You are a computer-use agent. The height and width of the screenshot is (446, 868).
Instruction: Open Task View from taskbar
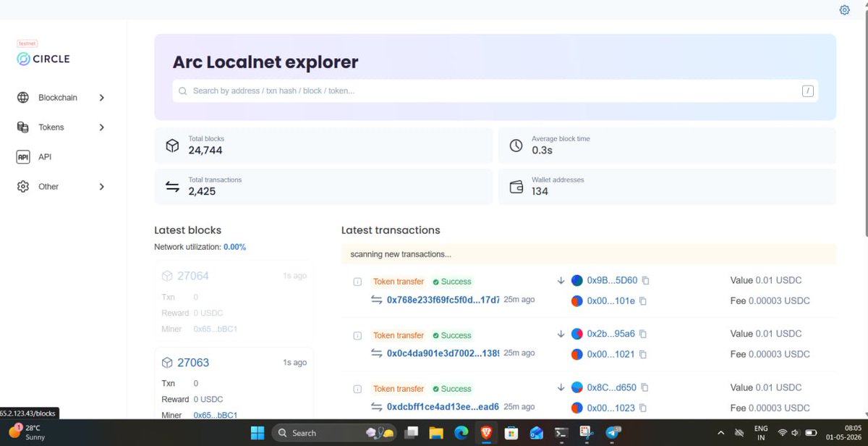[x=410, y=433]
